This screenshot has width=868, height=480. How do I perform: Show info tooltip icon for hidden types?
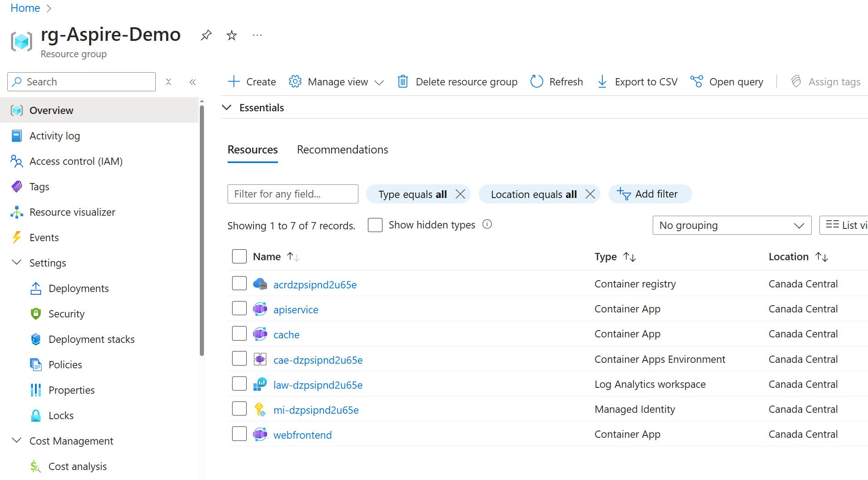click(487, 224)
